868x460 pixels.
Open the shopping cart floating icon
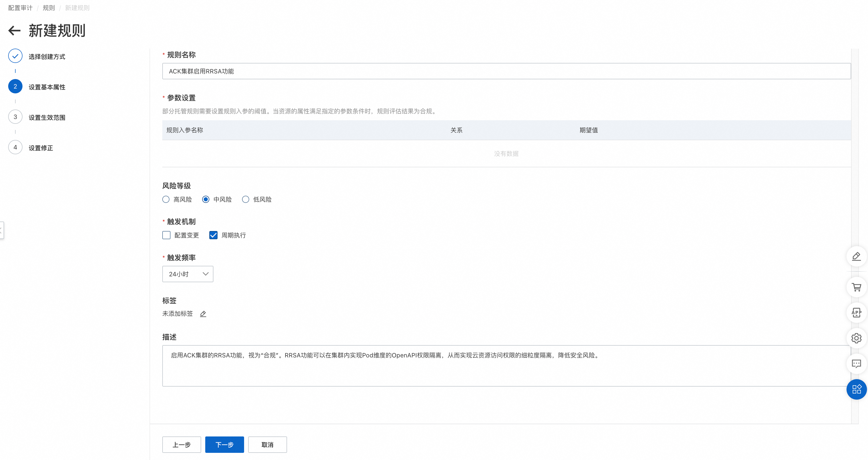point(856,287)
